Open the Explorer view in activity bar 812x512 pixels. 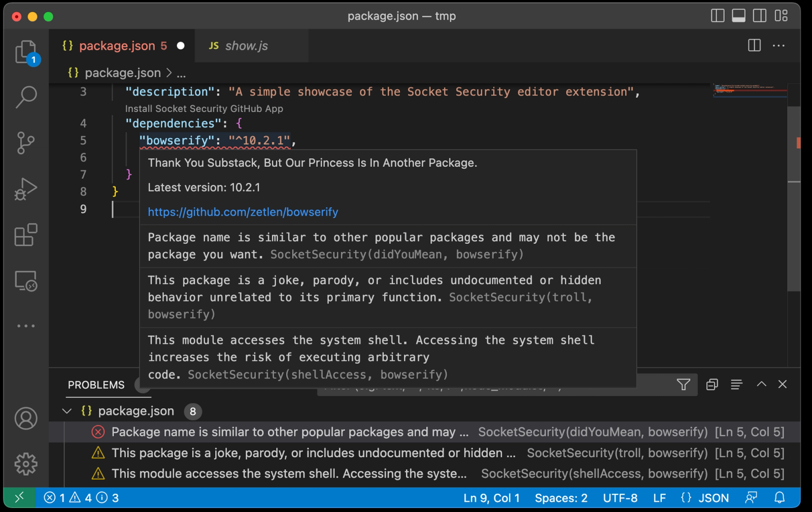[x=25, y=51]
